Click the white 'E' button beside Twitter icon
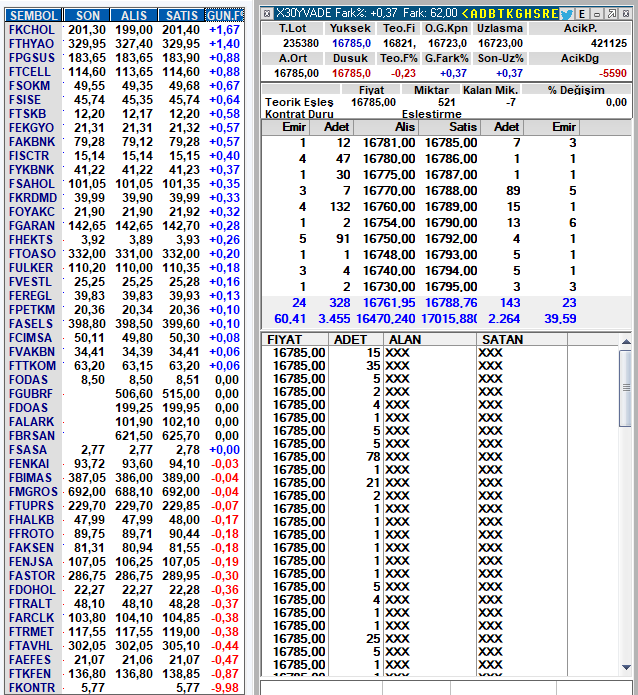 [x=582, y=14]
